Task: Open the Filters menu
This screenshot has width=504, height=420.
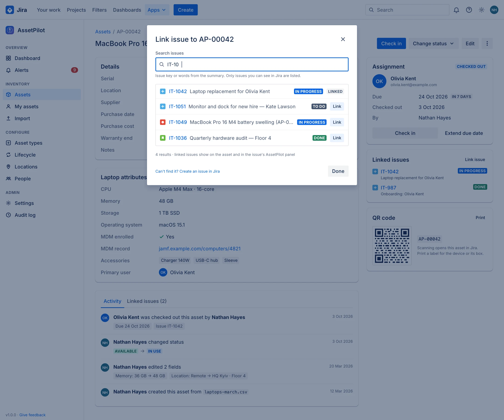Action: 99,10
